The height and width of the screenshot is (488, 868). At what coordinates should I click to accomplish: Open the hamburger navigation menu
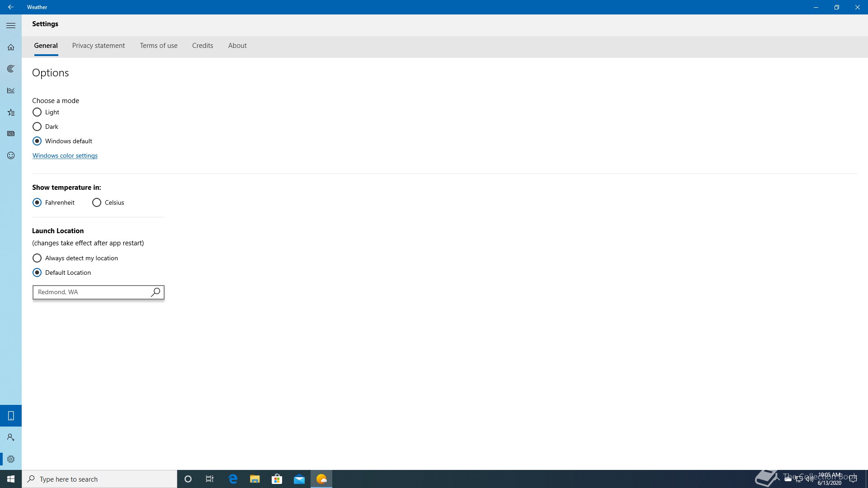[x=11, y=26]
